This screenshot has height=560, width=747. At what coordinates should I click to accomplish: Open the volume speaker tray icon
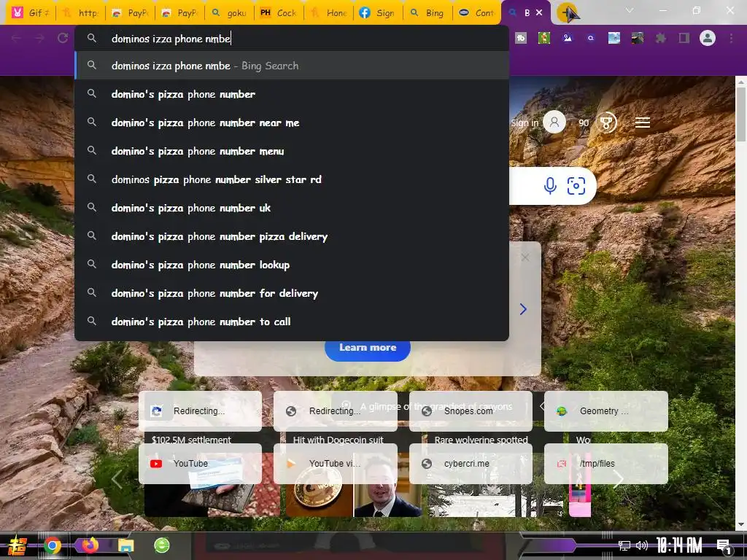click(x=642, y=545)
